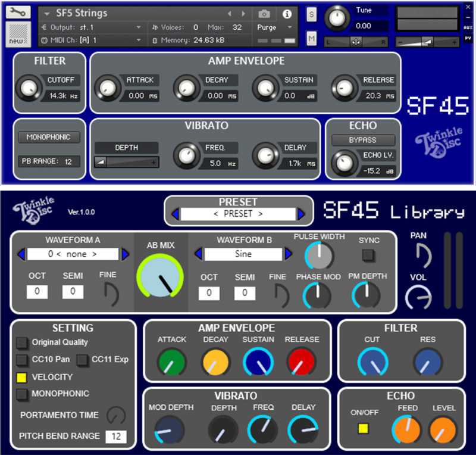
Task: Enable the SYNC checkbox
Action: (369, 255)
